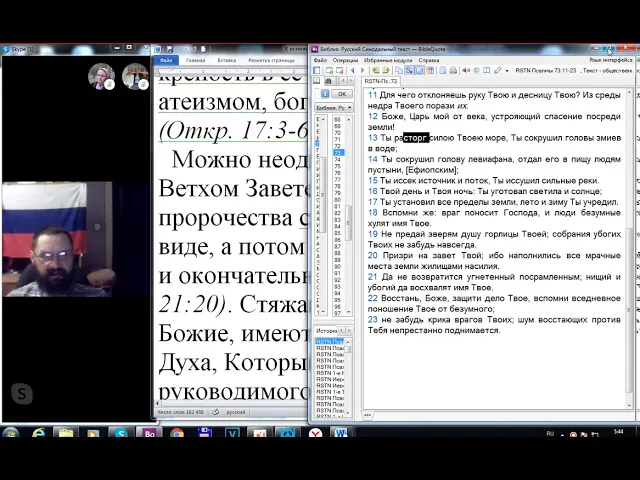Click the История panel right arrow button
This screenshot has height=480, width=640.
349,330
